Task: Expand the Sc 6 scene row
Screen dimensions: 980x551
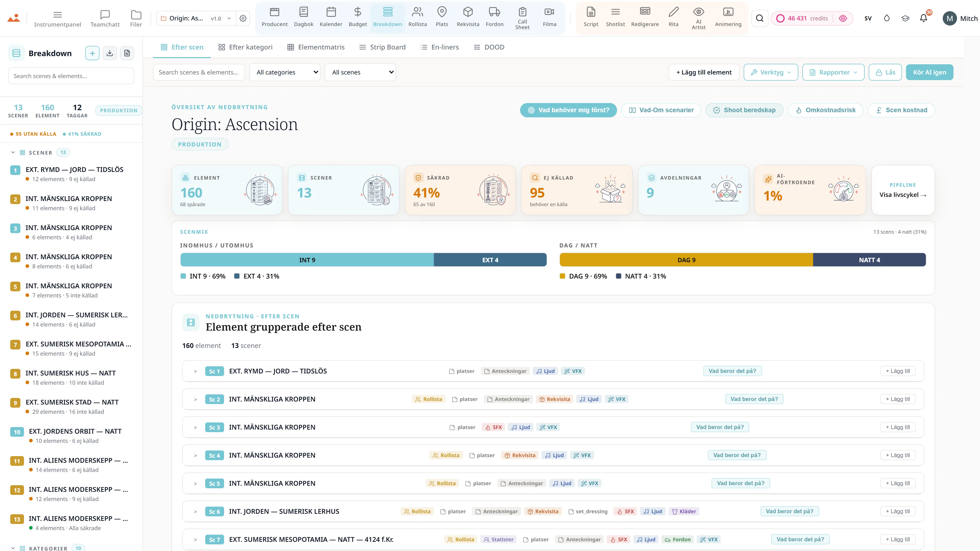Action: pyautogui.click(x=195, y=511)
